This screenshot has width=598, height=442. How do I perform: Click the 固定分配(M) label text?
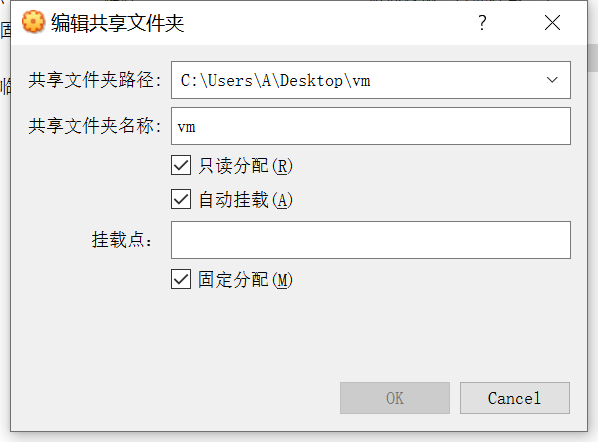[x=245, y=279]
